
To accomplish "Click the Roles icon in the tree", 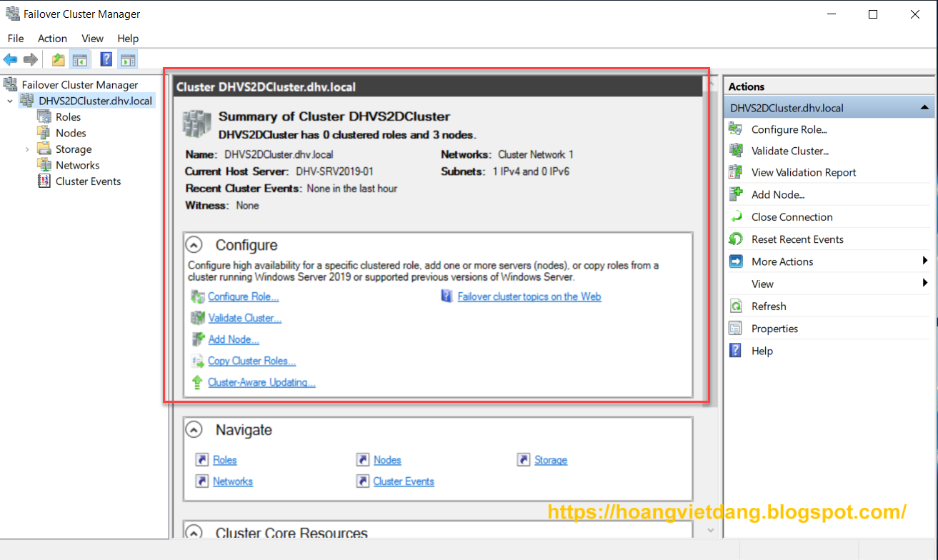I will 44,116.
